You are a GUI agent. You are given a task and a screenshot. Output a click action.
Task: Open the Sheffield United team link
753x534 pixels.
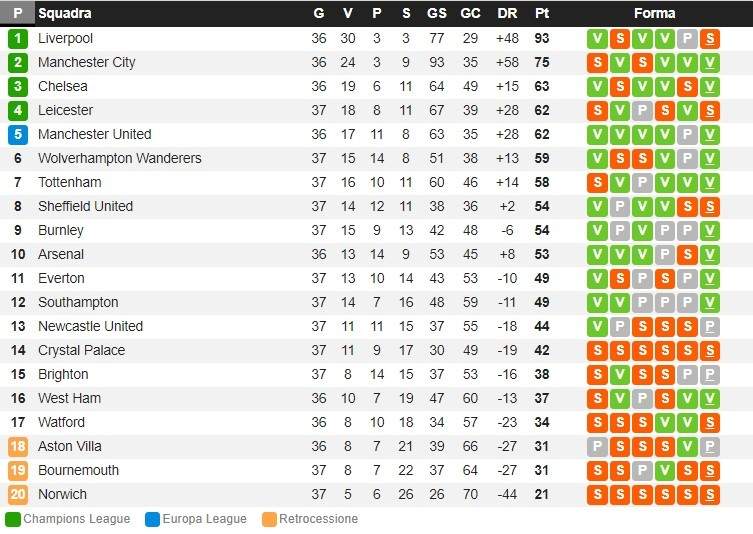pos(85,206)
